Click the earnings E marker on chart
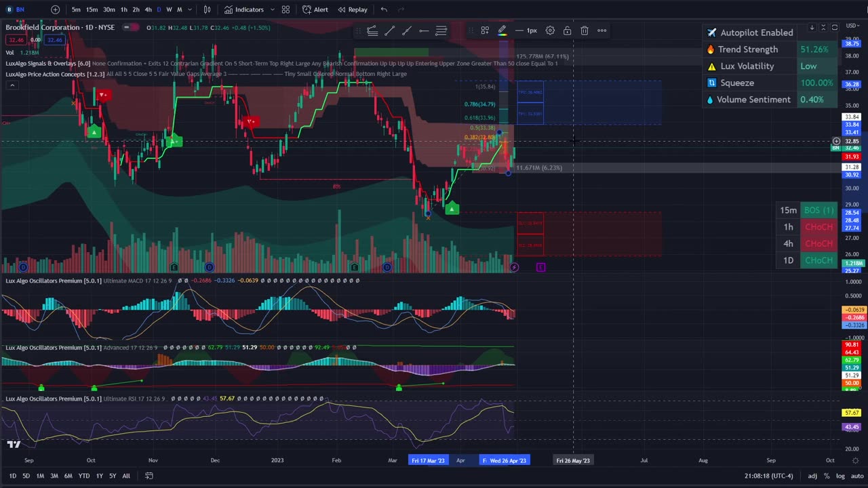 point(540,267)
